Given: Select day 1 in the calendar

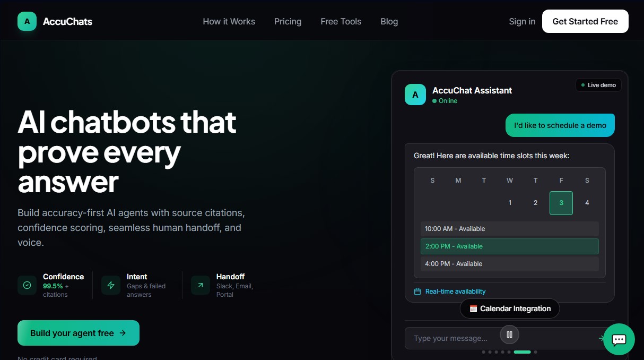Looking at the screenshot, I should [510, 203].
